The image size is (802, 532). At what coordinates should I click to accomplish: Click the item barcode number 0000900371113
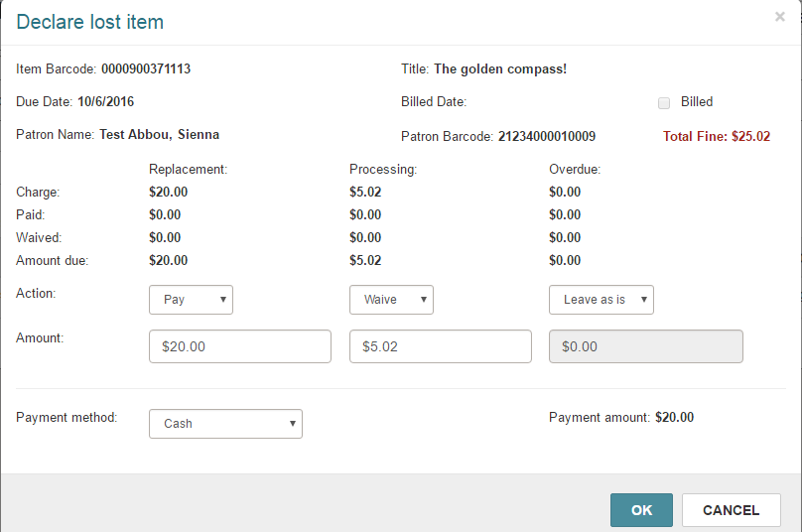(x=146, y=69)
